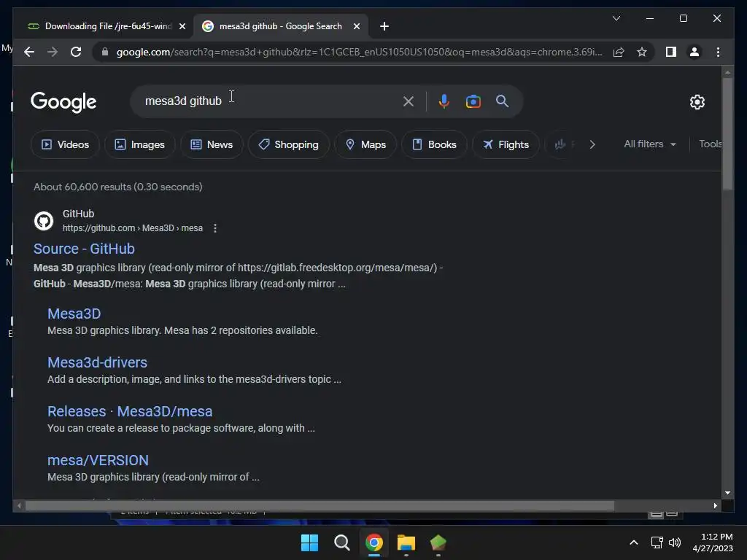Click the scroll right arrow
The width and height of the screenshot is (747, 560).
click(x=715, y=506)
